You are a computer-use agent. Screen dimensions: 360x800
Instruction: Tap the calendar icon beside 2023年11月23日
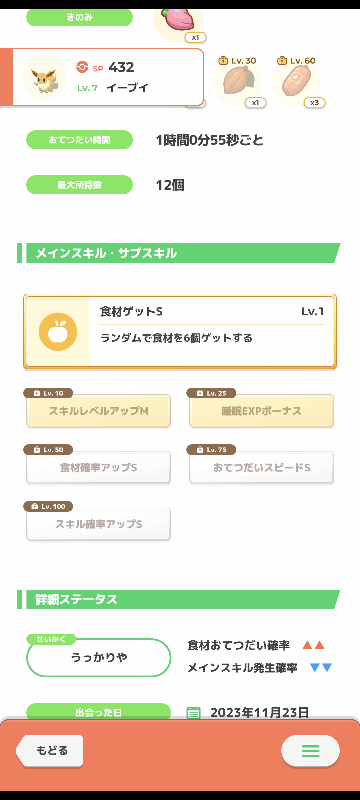[193, 712]
